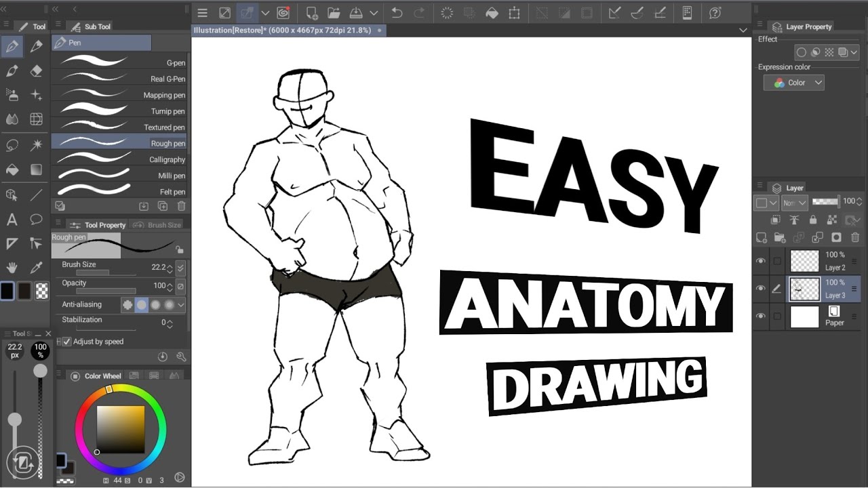Delete layer with Layer panel trash icon
868x488 pixels.
click(855, 237)
